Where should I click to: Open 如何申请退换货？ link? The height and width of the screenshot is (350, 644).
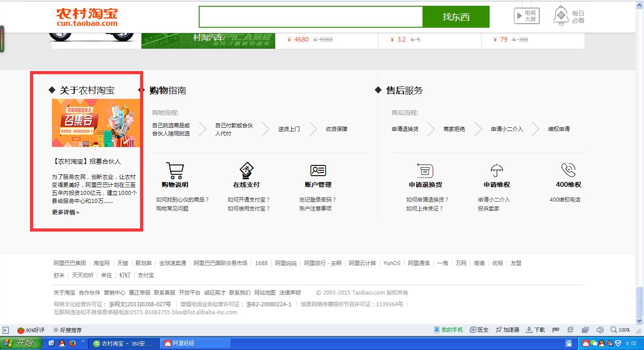[427, 200]
